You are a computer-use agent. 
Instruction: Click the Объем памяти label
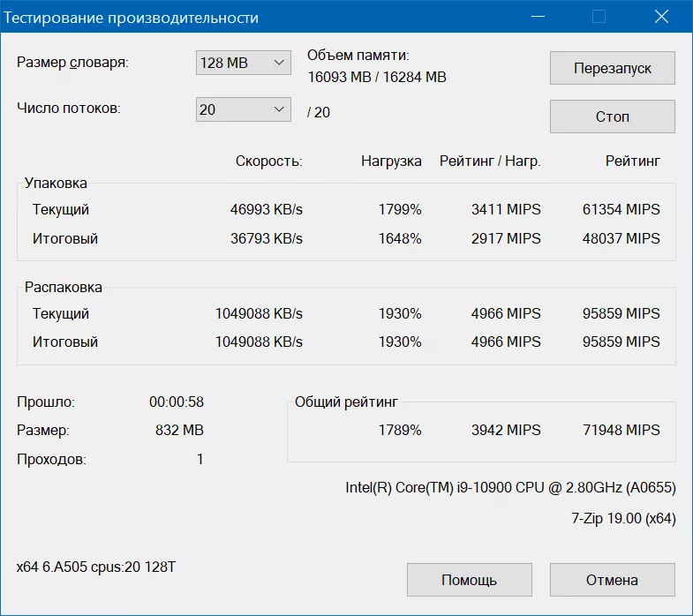click(358, 56)
